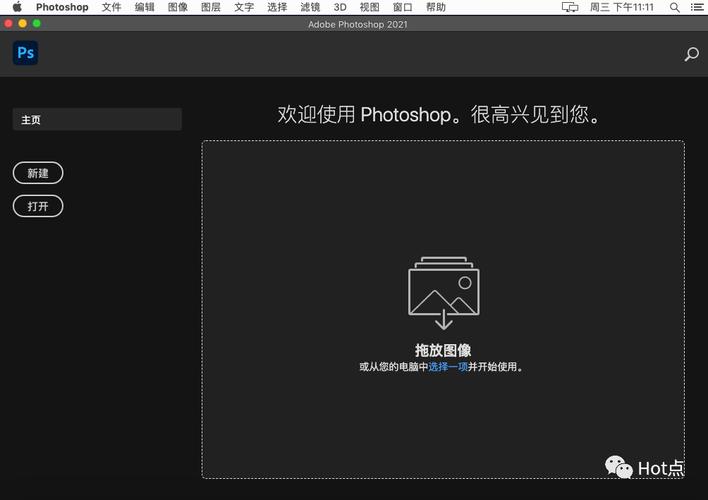Click the drag-and-drop image stack icon

pyautogui.click(x=444, y=293)
